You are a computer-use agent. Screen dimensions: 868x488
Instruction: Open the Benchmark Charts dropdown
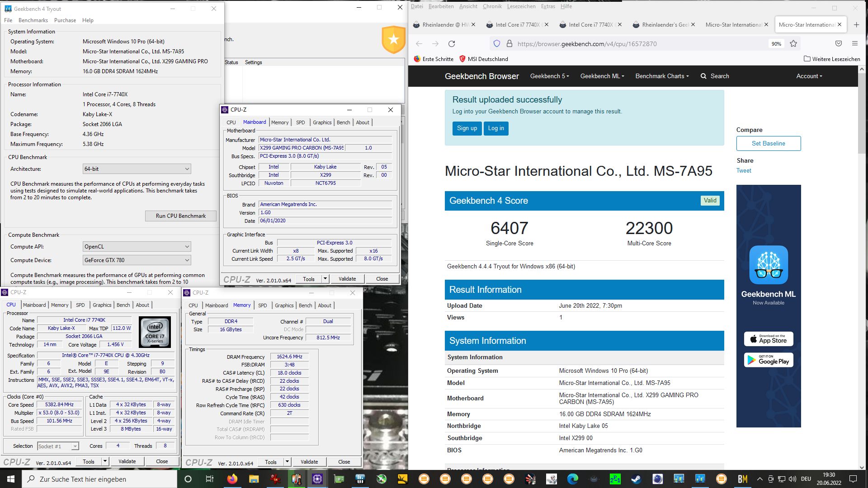click(662, 76)
